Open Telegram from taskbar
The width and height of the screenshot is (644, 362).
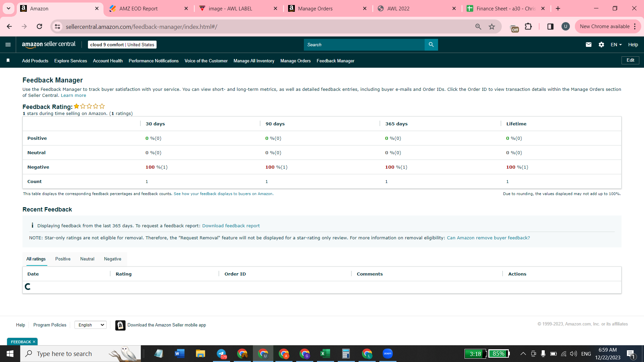221,354
